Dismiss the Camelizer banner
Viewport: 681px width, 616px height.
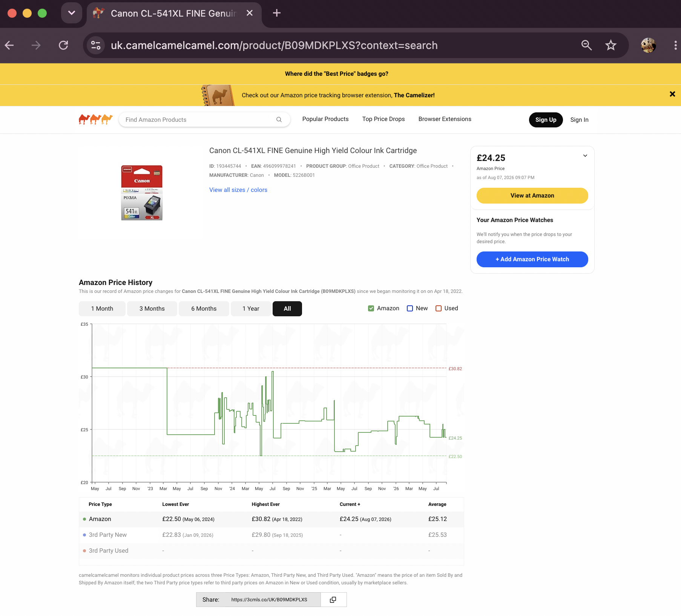click(672, 94)
